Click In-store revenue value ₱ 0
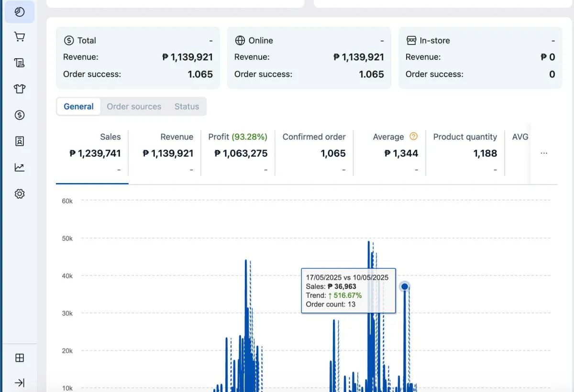 (548, 57)
